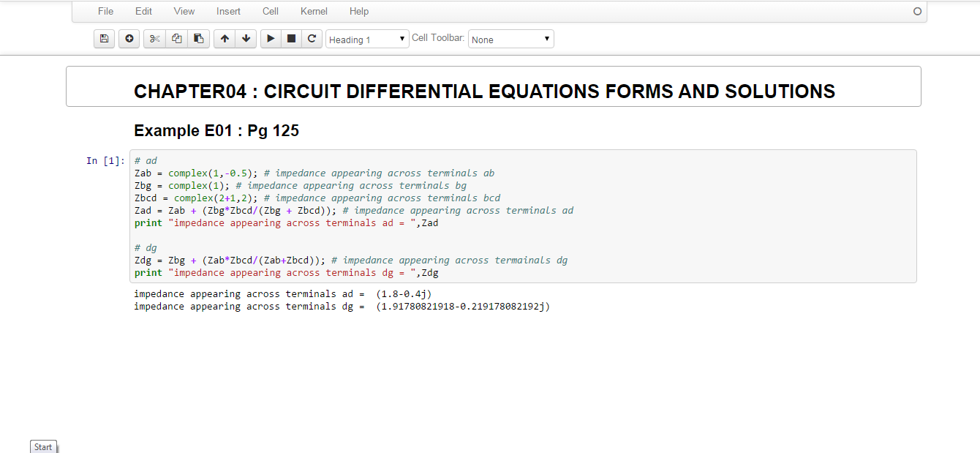Move the cell up with arrow icon

[x=225, y=39]
